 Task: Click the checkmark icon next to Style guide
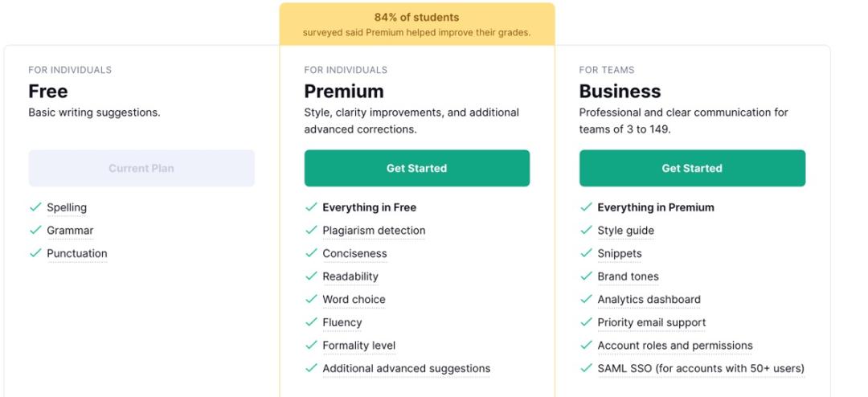pos(586,231)
